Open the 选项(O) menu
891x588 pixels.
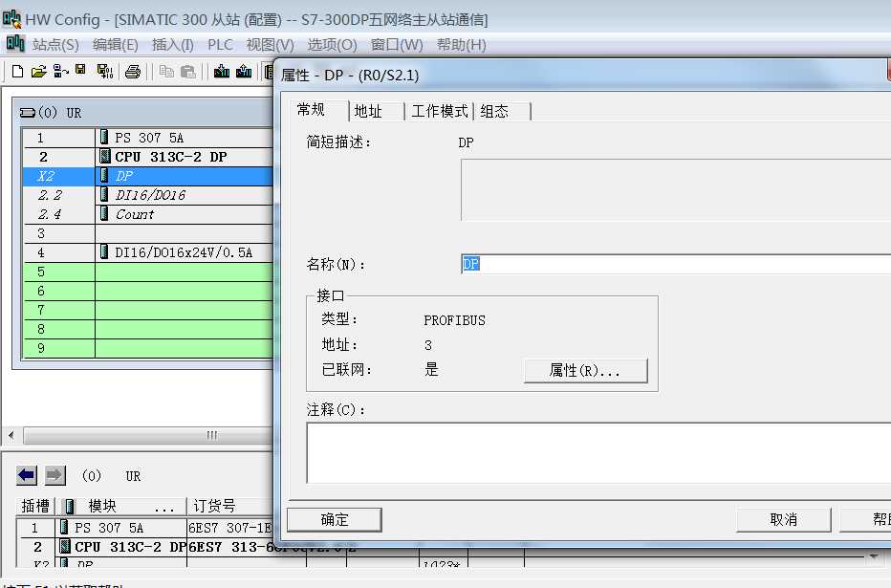click(333, 45)
